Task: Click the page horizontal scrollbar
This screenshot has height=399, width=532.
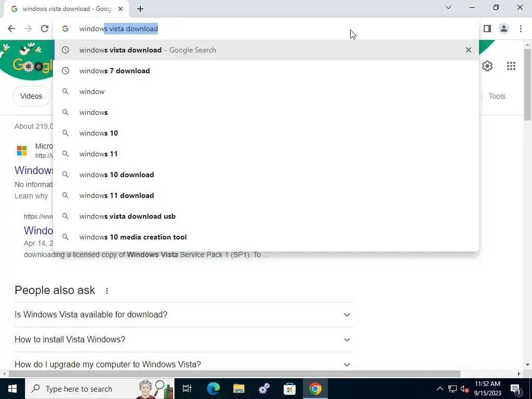Action: coord(234,374)
